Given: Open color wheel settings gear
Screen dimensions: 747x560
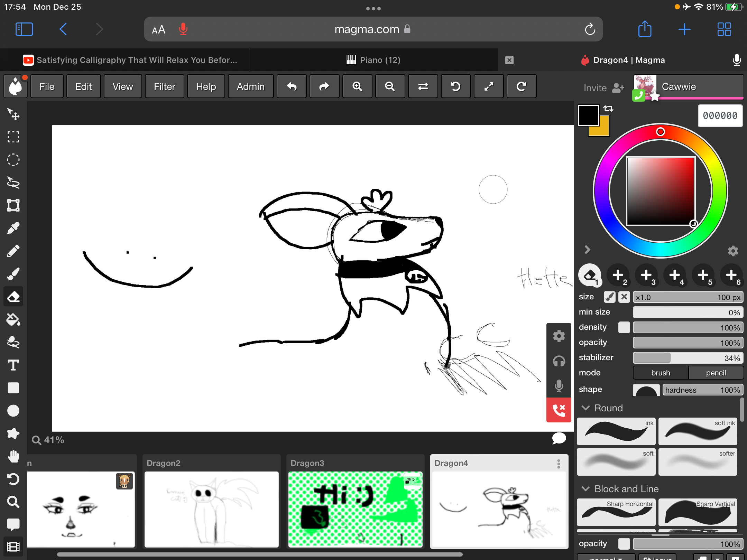Looking at the screenshot, I should [733, 251].
